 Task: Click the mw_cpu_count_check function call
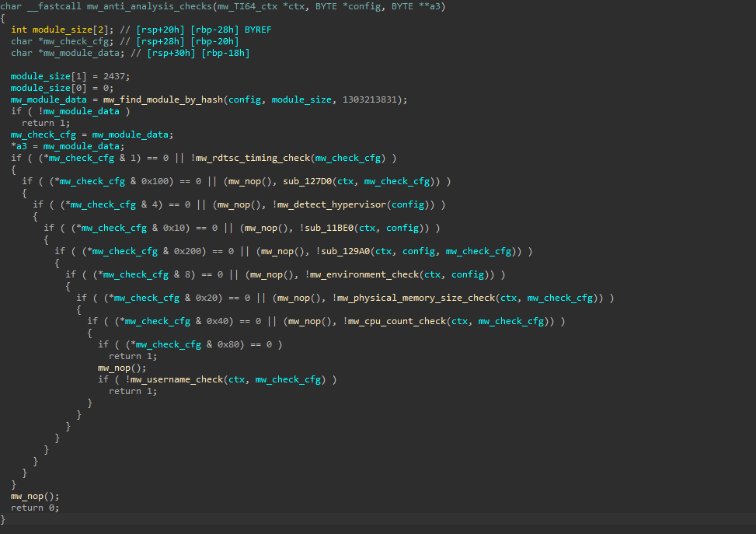[397, 321]
